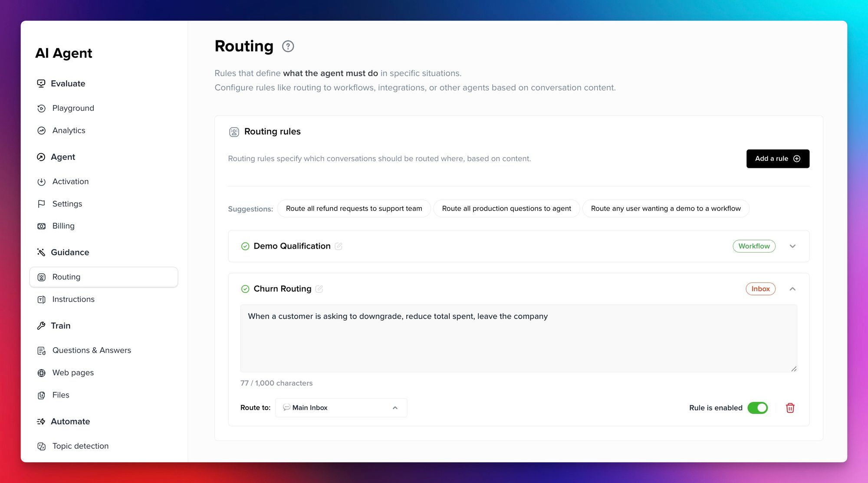Click the Web pages globe icon
868x483 pixels.
coord(42,373)
